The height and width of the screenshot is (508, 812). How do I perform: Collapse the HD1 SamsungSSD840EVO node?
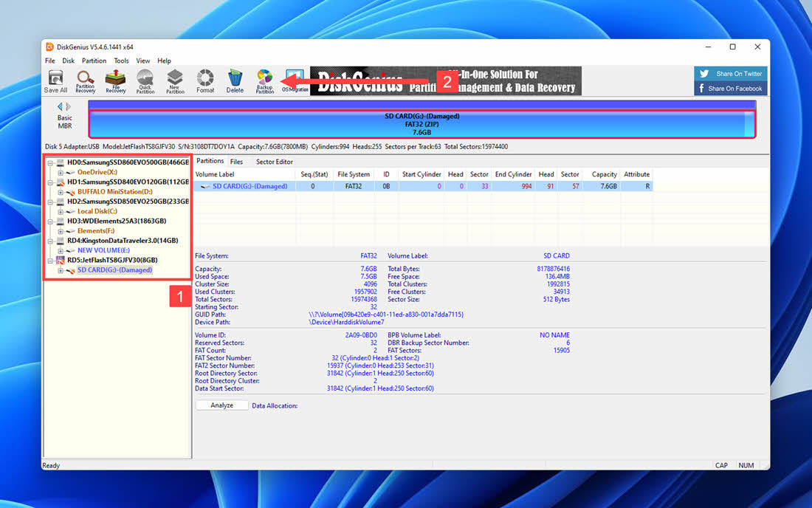click(x=50, y=182)
